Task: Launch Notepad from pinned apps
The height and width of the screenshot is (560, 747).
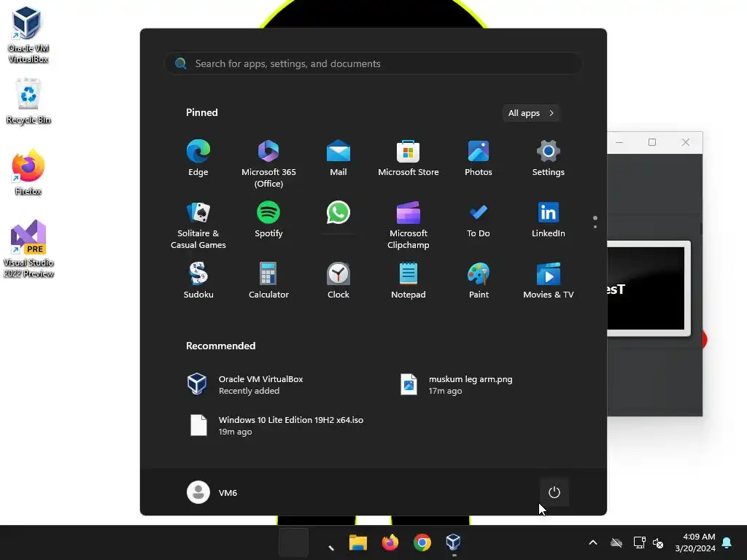Action: pyautogui.click(x=409, y=281)
